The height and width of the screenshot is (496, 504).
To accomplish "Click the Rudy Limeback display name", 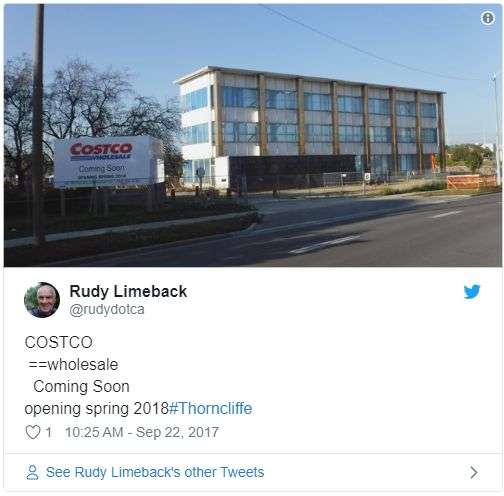I will pyautogui.click(x=128, y=291).
